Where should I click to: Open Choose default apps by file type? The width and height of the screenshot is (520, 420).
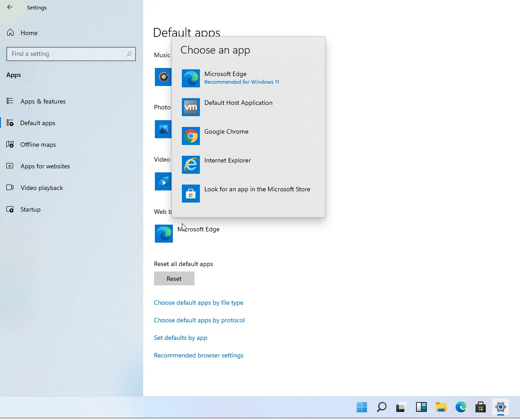[x=199, y=303]
